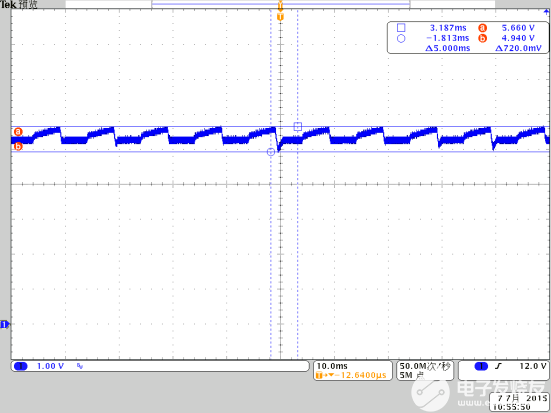Click the circle cursor icon in readout box

(x=401, y=38)
